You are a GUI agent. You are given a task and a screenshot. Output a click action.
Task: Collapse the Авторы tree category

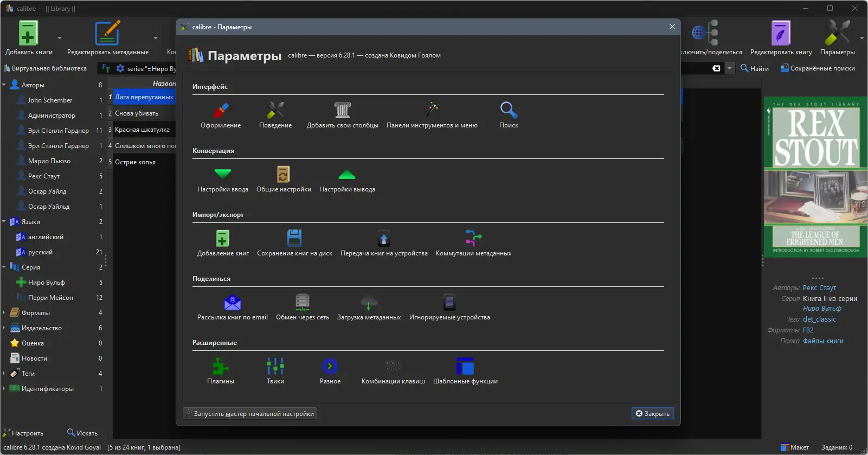4,85
